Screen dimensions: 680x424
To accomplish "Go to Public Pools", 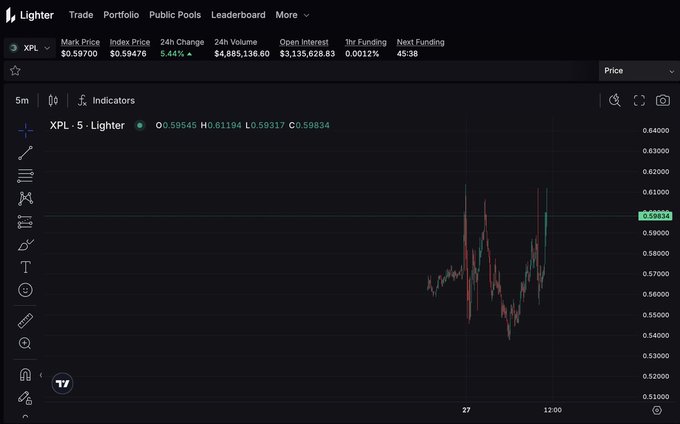I will pyautogui.click(x=175, y=15).
